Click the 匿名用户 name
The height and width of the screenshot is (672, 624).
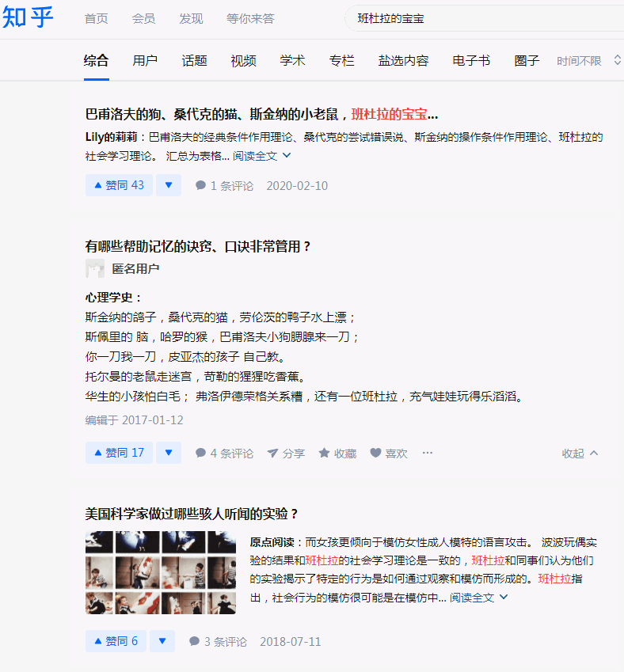135,268
